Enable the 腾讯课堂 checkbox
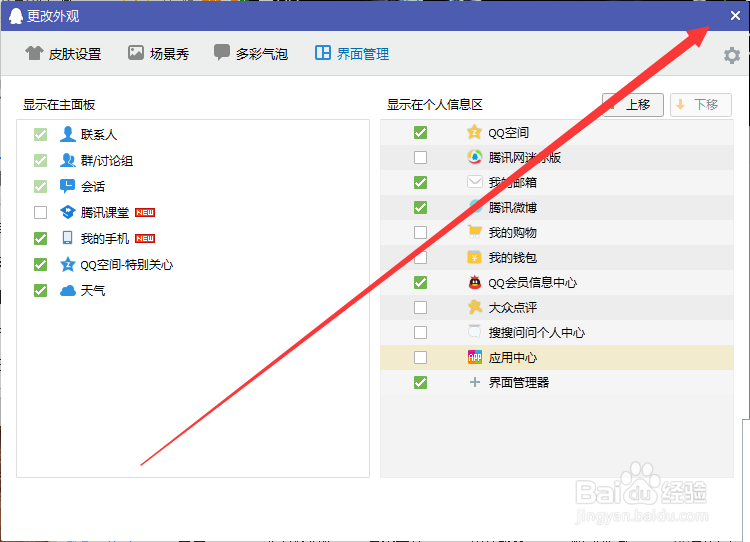Image resolution: width=750 pixels, height=542 pixels. [x=41, y=212]
